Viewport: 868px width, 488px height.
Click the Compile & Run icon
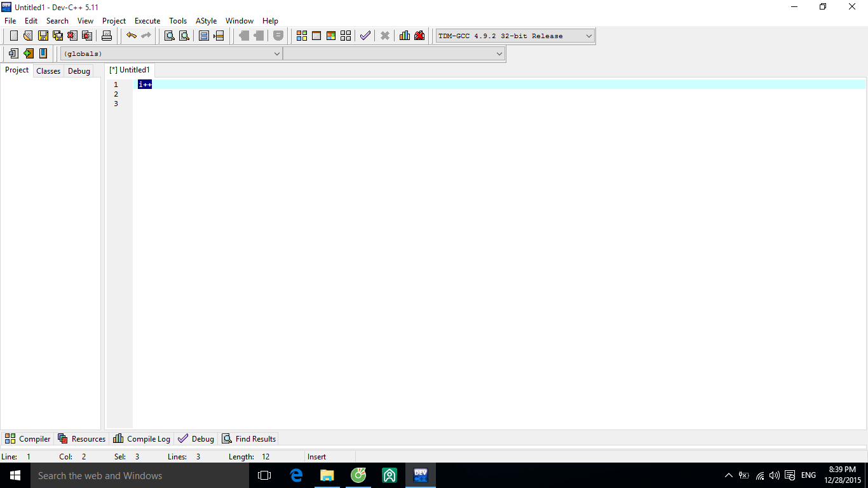331,36
